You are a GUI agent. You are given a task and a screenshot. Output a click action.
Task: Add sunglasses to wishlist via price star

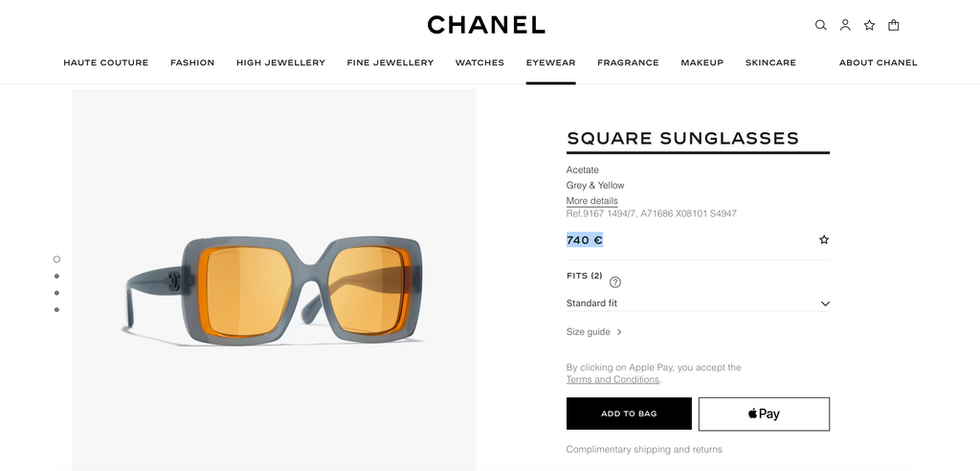824,240
